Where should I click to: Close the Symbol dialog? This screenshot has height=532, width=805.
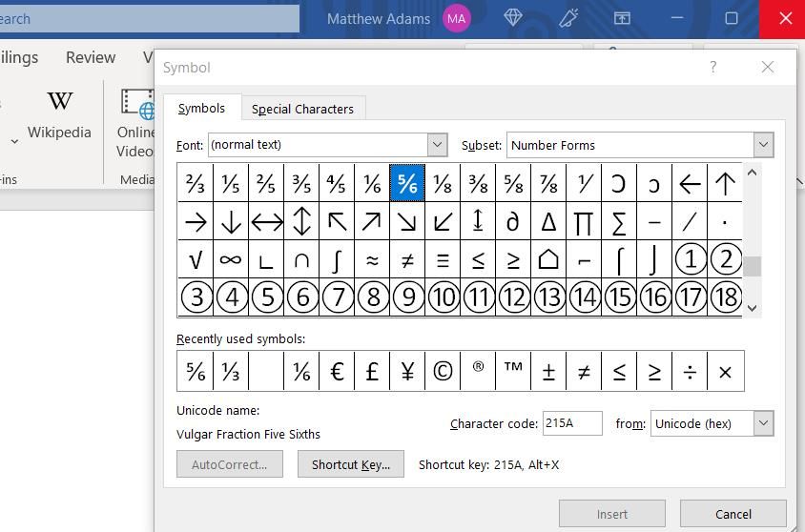click(x=768, y=67)
